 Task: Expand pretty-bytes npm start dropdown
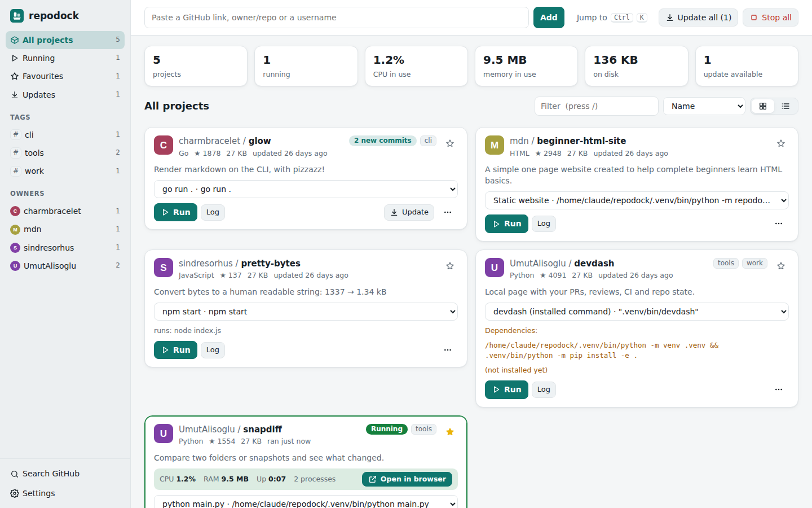tap(306, 312)
